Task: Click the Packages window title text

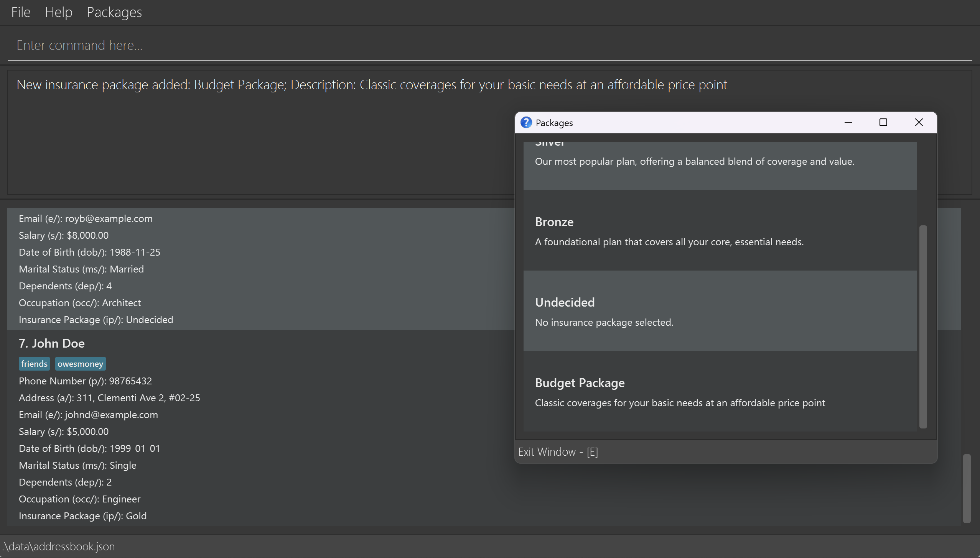Action: [x=554, y=123]
